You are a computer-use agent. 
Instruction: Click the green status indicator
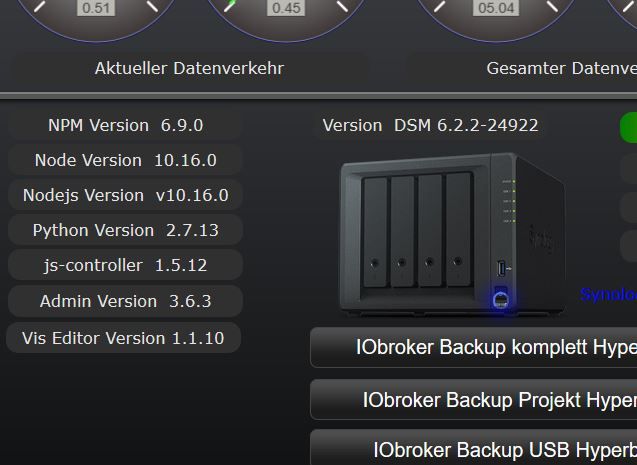629,127
